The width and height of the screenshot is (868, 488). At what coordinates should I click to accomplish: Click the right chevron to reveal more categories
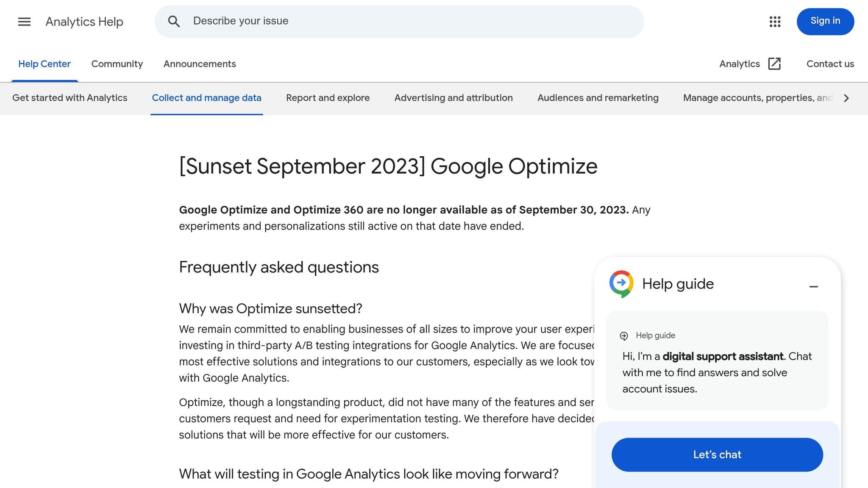(x=846, y=98)
